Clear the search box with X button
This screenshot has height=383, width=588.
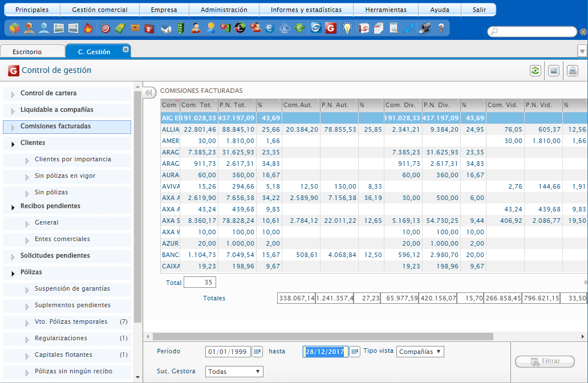point(583,32)
